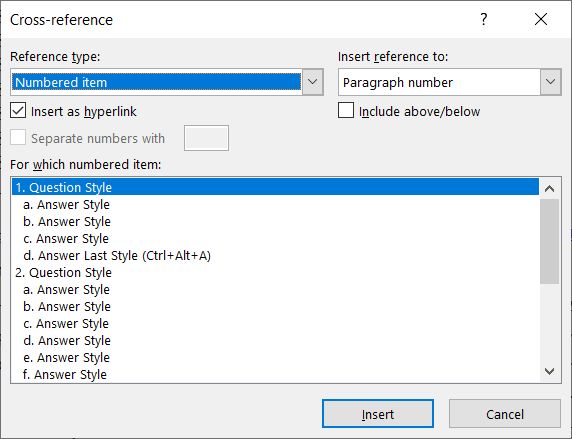Open the help question mark button
The height and width of the screenshot is (439, 572).
tap(484, 19)
